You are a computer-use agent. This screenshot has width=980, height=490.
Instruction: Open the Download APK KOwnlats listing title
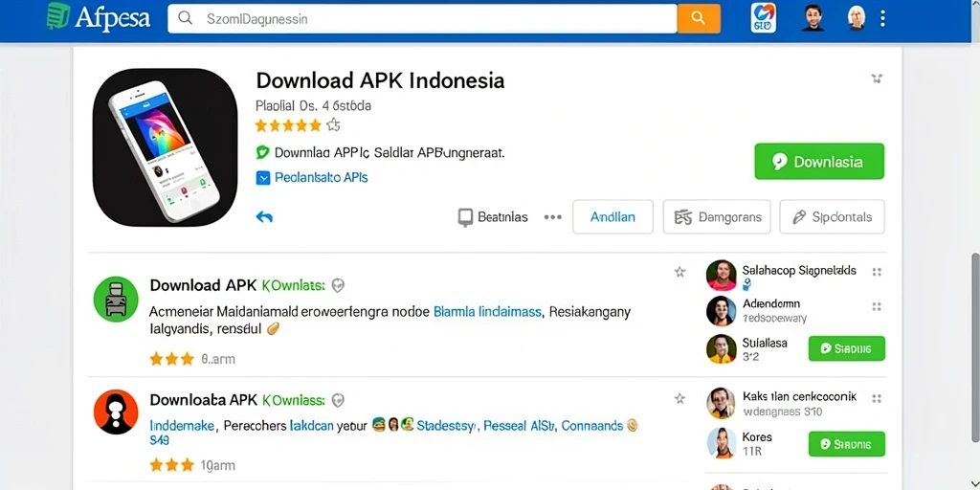coord(237,285)
